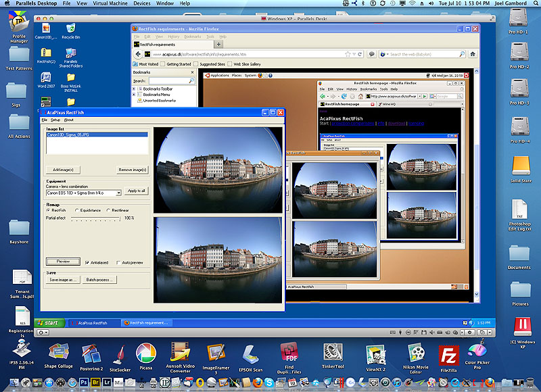Click Save image as... button
541x392 pixels.
(x=63, y=280)
